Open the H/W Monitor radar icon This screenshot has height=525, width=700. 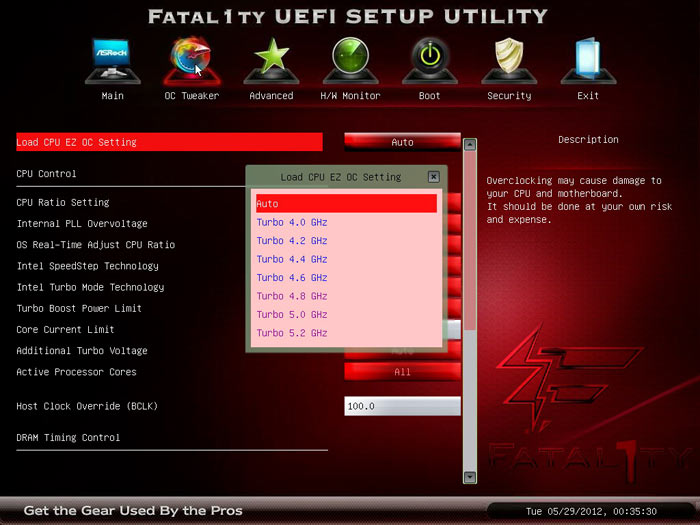[350, 61]
